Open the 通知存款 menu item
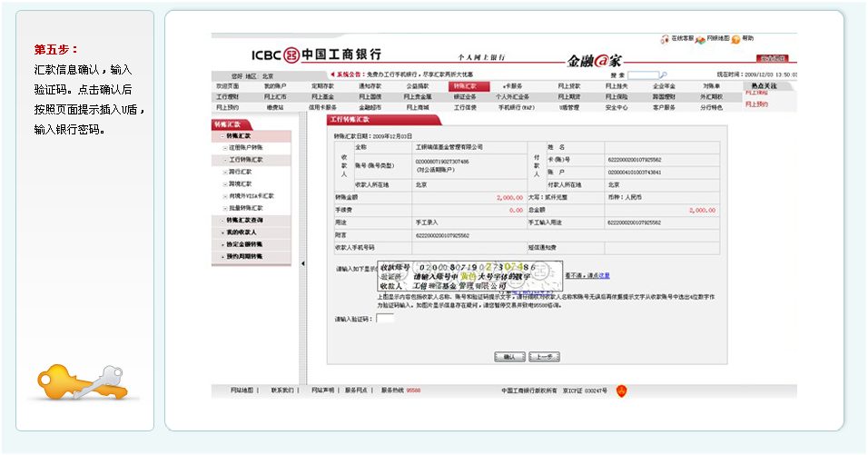This screenshot has width=868, height=455. click(x=370, y=86)
